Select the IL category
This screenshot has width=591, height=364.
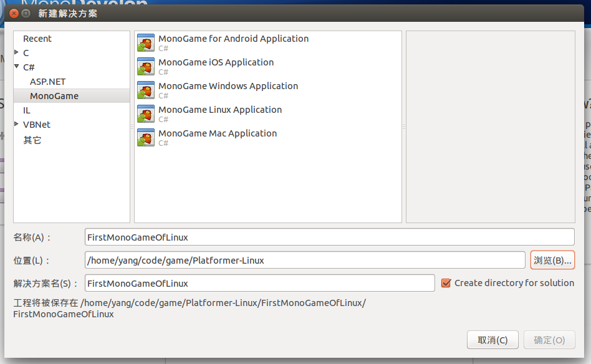(27, 110)
